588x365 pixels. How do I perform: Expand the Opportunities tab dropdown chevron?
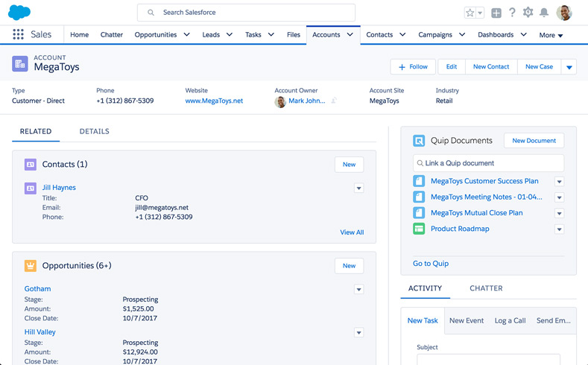click(x=186, y=35)
